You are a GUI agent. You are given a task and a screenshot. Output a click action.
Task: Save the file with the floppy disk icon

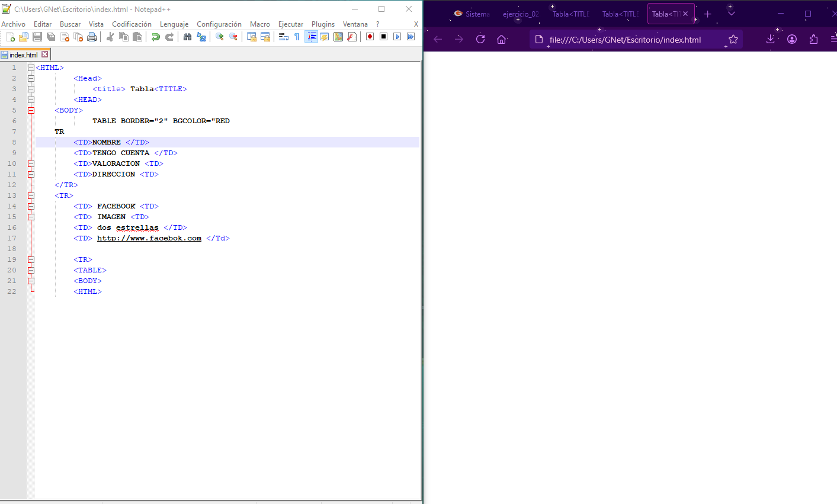click(x=37, y=37)
